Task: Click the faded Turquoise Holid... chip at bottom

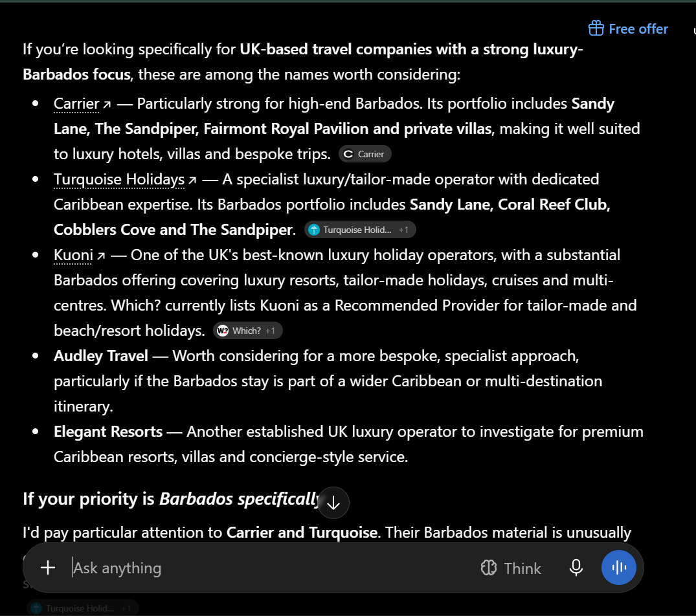Action: coord(83,608)
